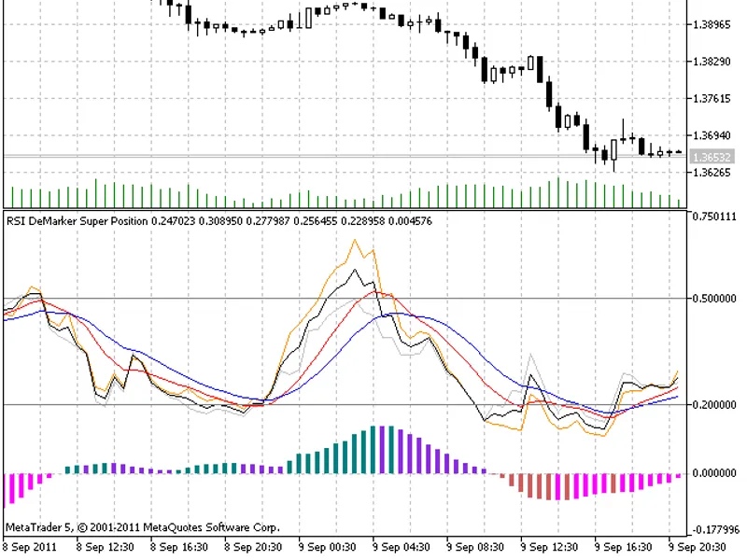Click the first indicator value 0.247023
Screen dimensions: 747x560
tap(173, 221)
